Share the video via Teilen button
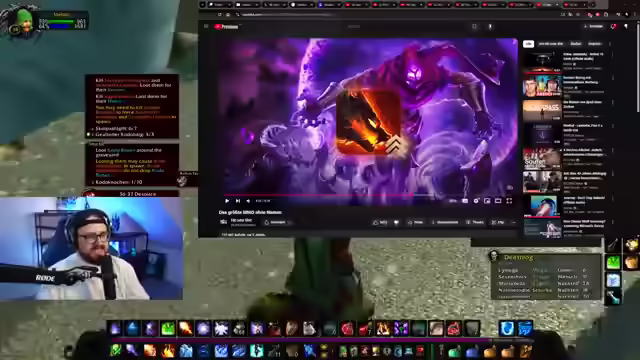This screenshot has width=640, height=360. [415, 222]
